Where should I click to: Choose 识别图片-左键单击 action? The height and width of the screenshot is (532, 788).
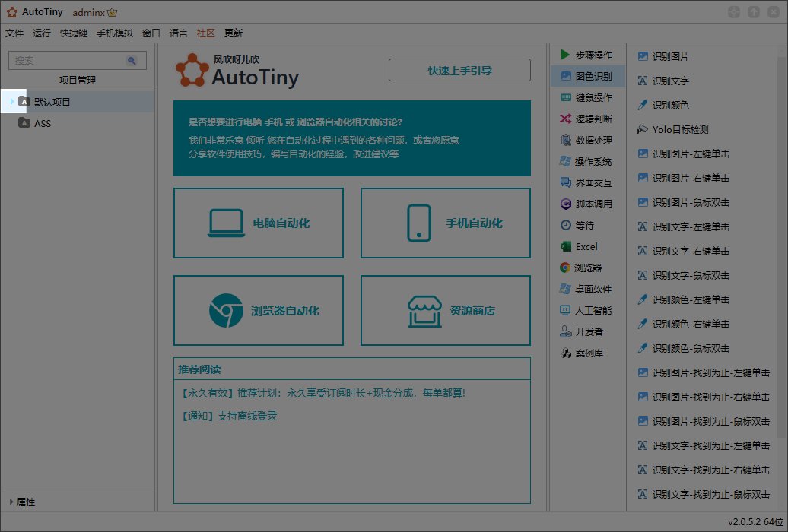point(684,154)
